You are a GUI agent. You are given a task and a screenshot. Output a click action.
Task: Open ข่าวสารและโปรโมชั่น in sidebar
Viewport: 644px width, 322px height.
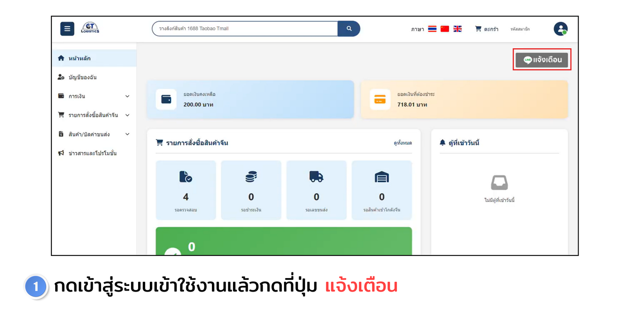[x=92, y=154]
